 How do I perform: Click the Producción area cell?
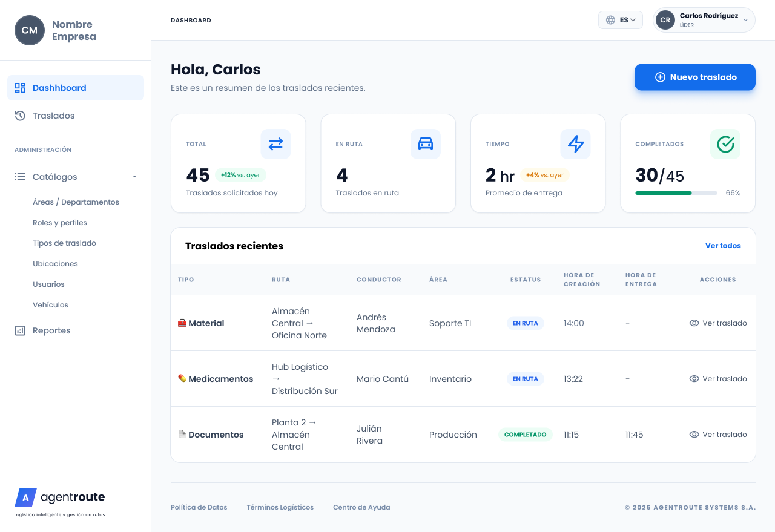tap(453, 435)
